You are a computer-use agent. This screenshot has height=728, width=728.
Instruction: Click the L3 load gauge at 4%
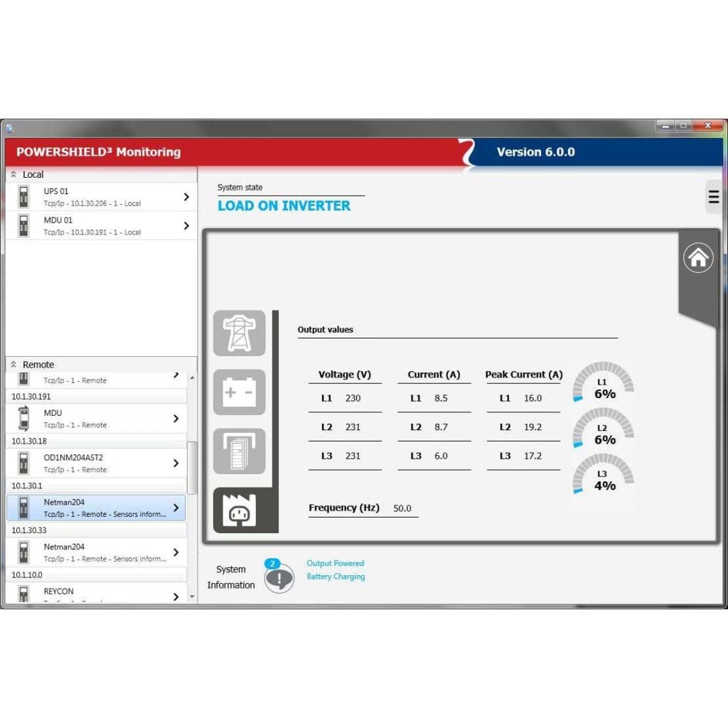click(603, 473)
